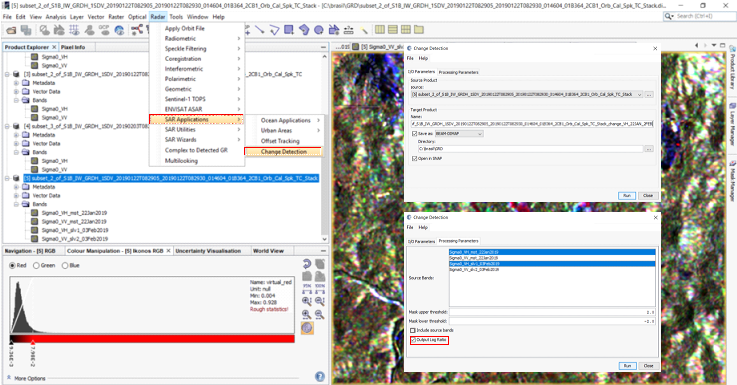737x385 pixels.
Task: Open Processing Parameters tab in upper dialog
Action: click(x=458, y=72)
